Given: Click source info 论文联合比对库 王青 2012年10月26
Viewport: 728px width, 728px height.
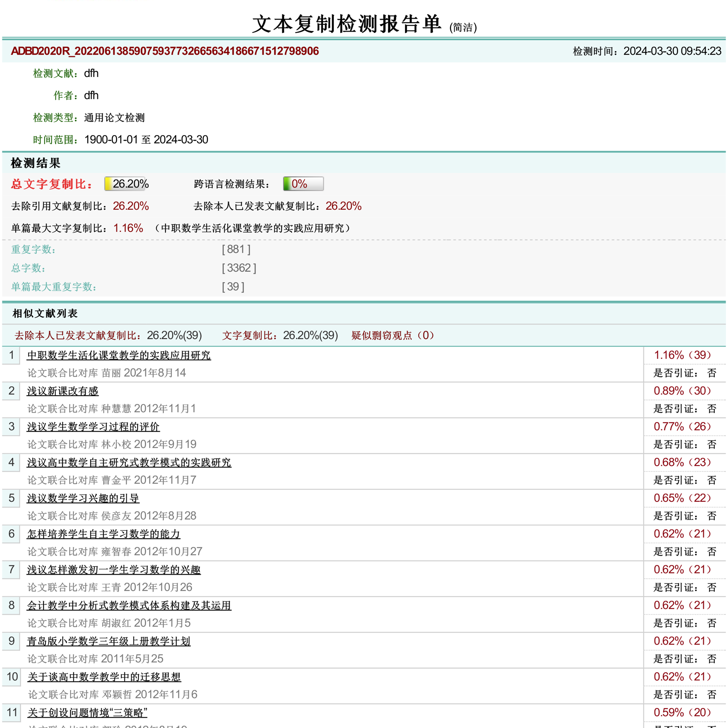Looking at the screenshot, I should pyautogui.click(x=110, y=588).
